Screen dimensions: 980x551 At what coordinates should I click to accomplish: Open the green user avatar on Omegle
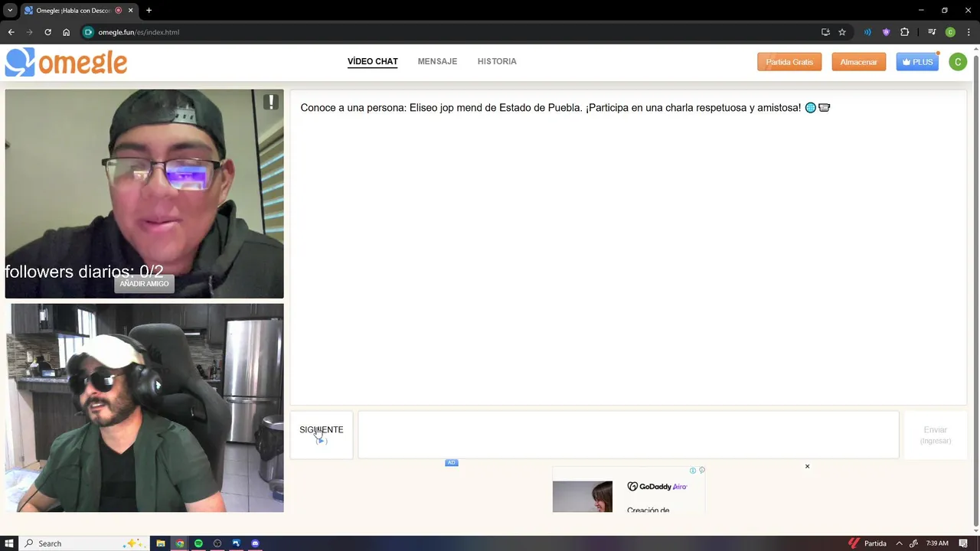(957, 62)
